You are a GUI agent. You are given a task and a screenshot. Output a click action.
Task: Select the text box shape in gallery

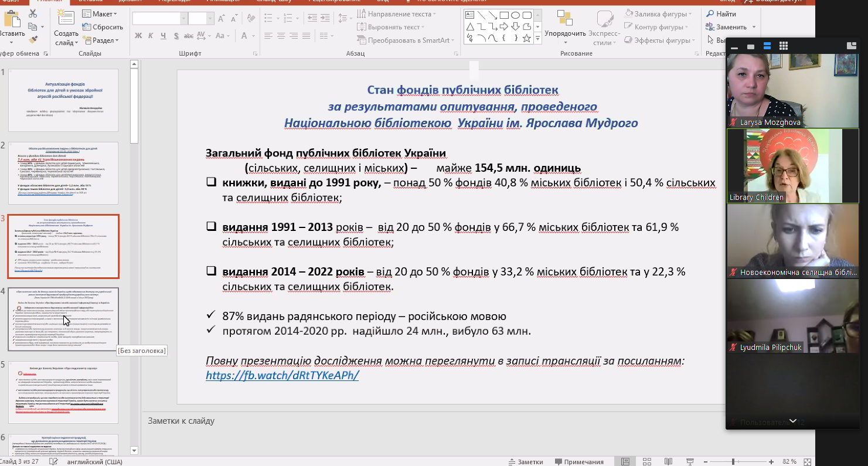(x=469, y=15)
